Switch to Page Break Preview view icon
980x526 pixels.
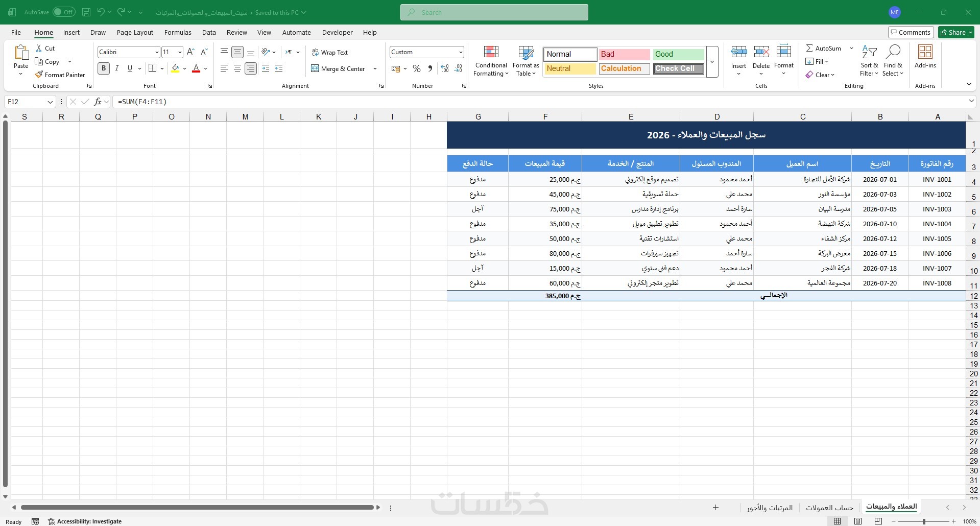[878, 521]
